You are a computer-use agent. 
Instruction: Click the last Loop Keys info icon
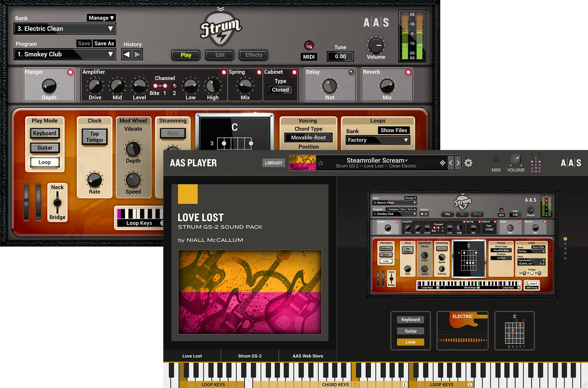click(x=470, y=384)
